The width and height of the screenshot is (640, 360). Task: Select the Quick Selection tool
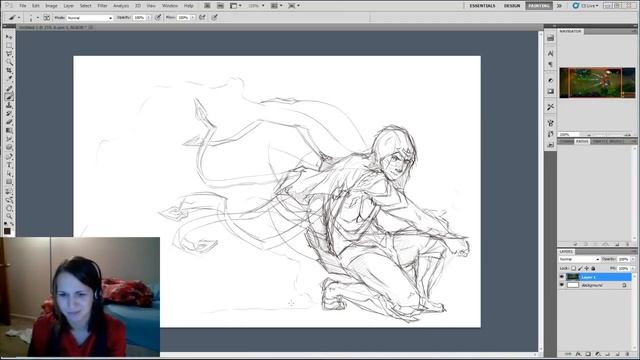click(x=9, y=62)
